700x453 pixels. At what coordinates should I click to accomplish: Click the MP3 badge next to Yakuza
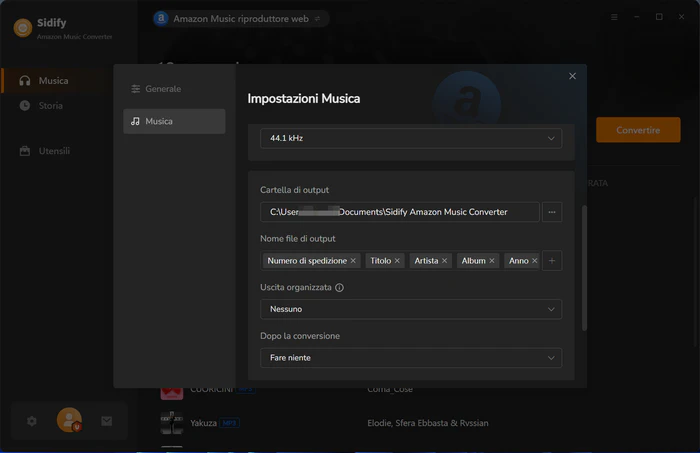[x=229, y=423]
